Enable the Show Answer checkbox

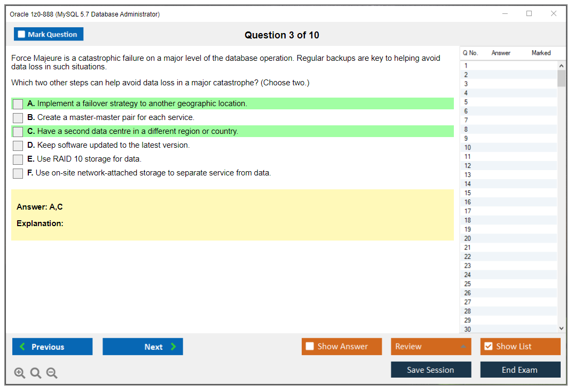(310, 347)
